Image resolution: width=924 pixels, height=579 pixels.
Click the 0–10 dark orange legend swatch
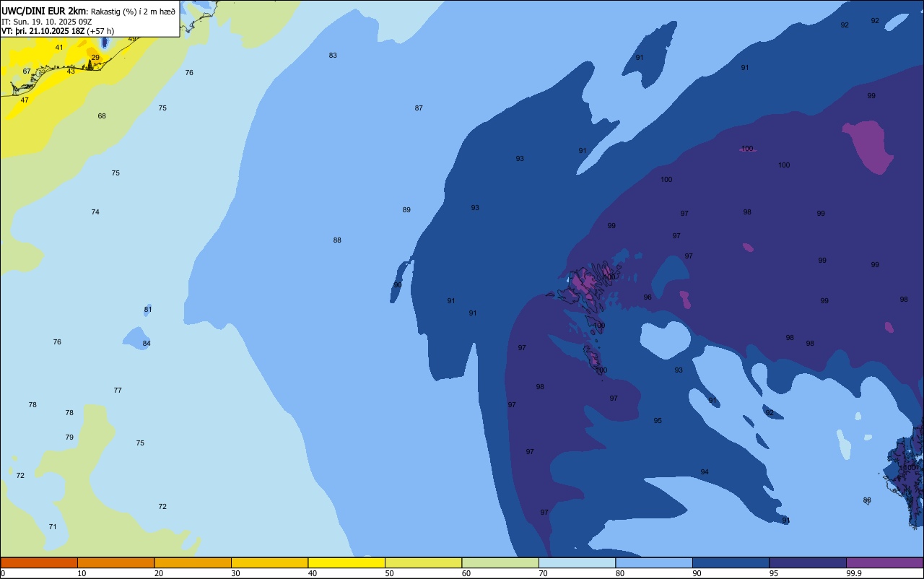coord(39,562)
